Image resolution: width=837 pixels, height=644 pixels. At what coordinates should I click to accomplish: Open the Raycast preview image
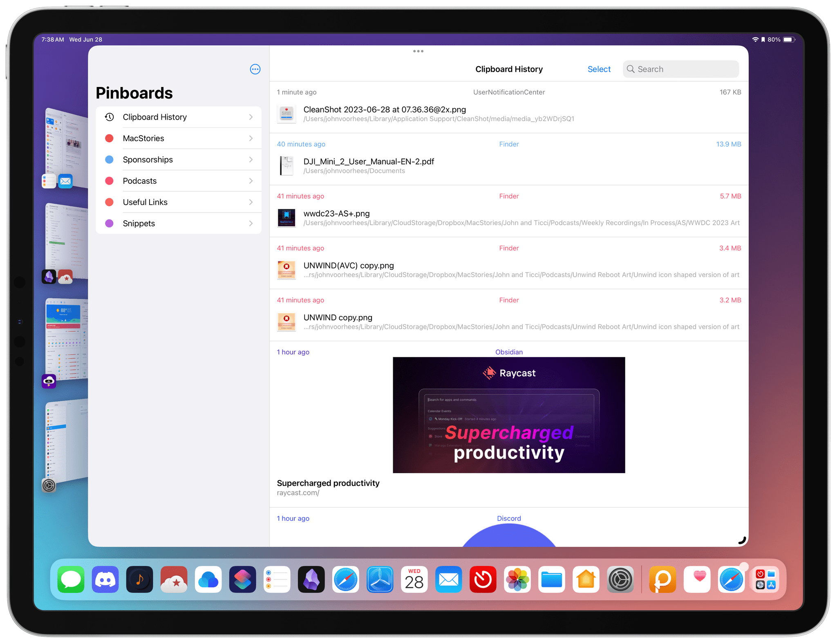click(509, 415)
